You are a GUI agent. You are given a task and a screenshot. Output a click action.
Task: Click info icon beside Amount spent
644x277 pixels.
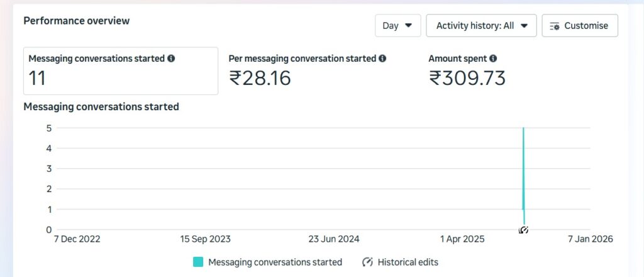[493, 59]
